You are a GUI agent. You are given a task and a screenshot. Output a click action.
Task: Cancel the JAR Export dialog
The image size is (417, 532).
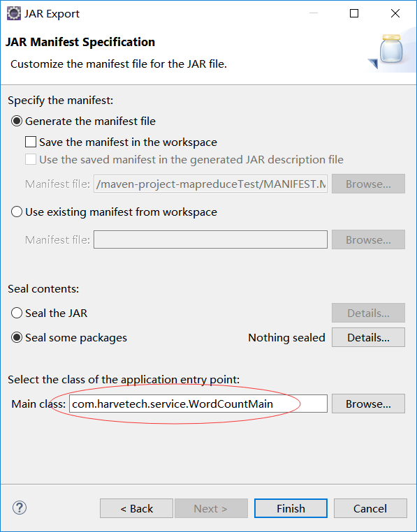tap(370, 508)
